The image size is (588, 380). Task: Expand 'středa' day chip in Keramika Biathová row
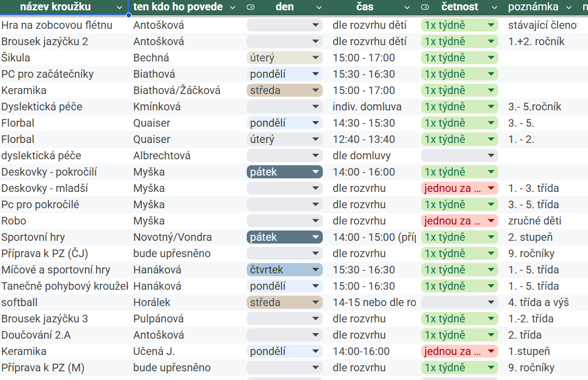[285, 90]
